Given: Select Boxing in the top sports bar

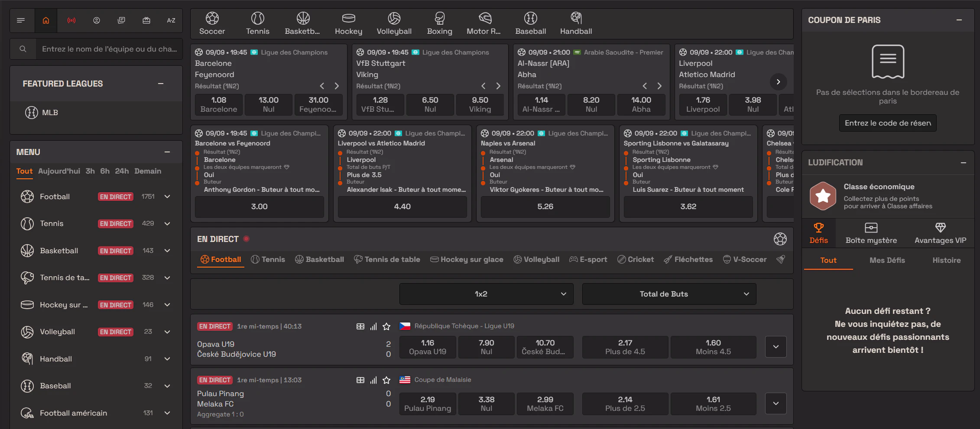Looking at the screenshot, I should (440, 24).
